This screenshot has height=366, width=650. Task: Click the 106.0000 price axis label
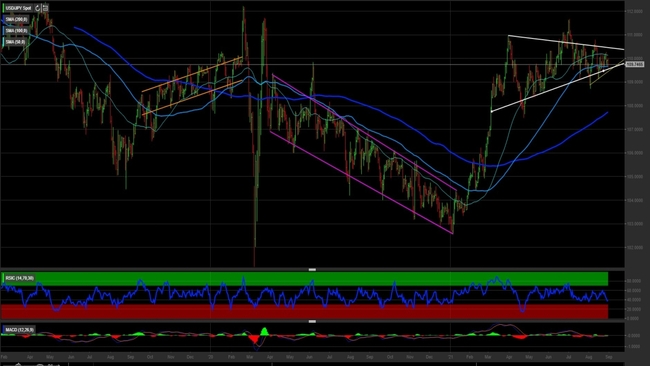click(x=635, y=153)
